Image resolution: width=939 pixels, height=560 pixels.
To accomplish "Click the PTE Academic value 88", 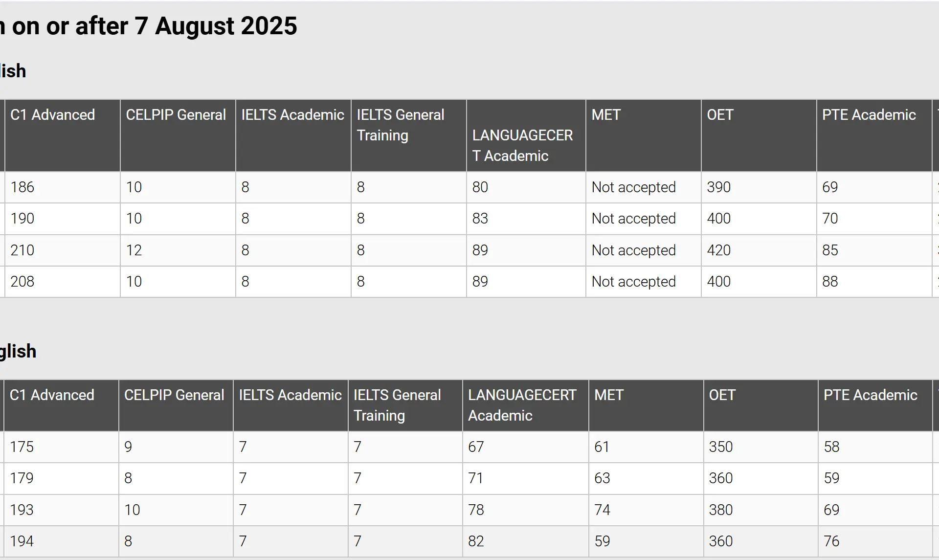I will coord(830,282).
